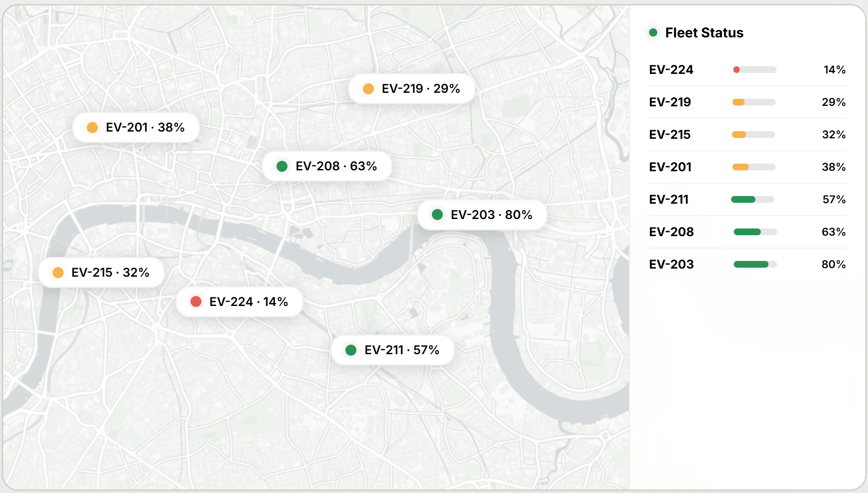The height and width of the screenshot is (493, 868).
Task: Click the green dot on EV-211 map marker
Action: (351, 350)
